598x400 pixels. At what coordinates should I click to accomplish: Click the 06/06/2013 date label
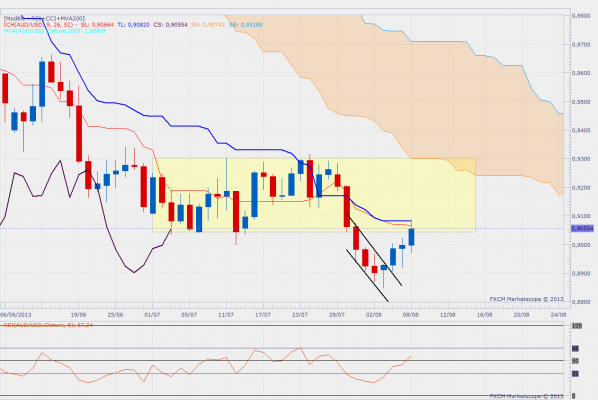[x=16, y=315]
